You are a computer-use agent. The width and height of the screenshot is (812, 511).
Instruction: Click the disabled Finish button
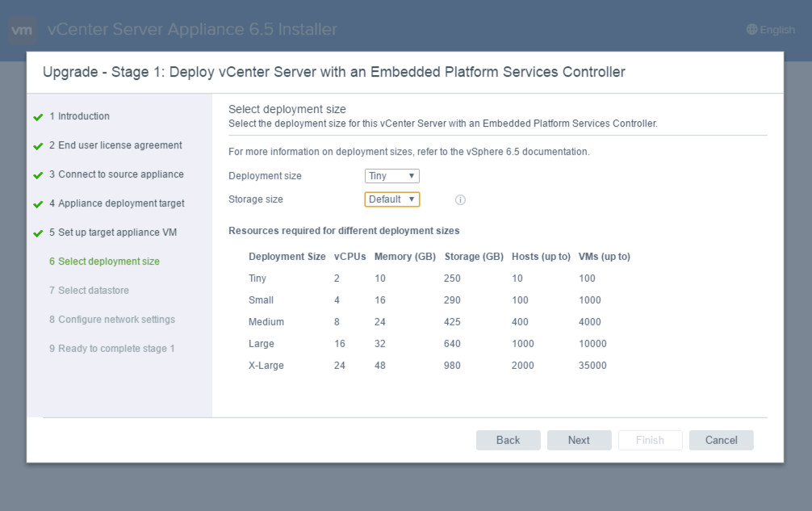pyautogui.click(x=650, y=440)
